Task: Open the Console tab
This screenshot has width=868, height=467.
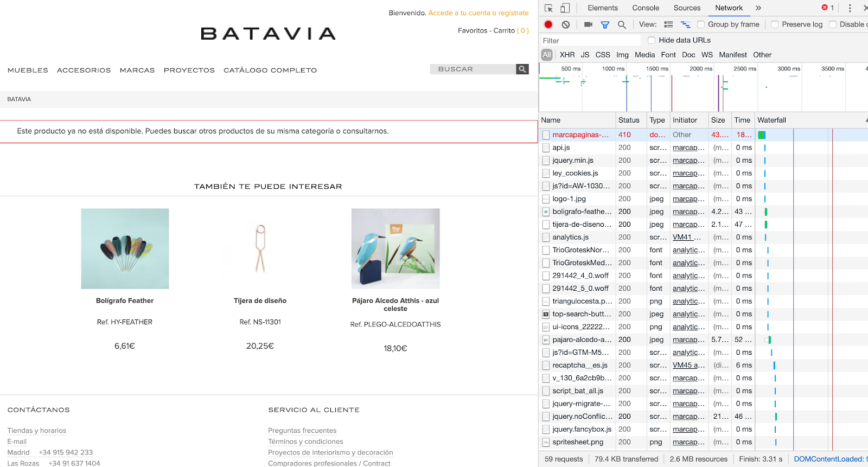Action: tap(646, 8)
